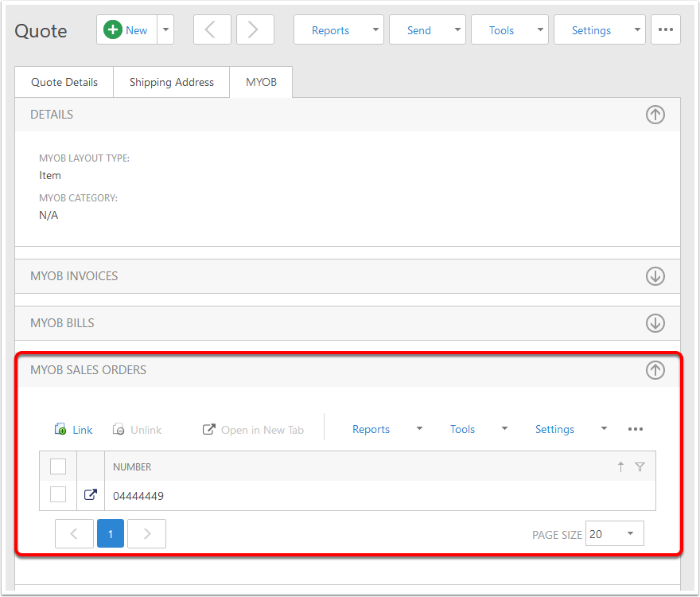Screen dimensions: 700x597
Task: Go to next quote record arrow
Action: coord(255,30)
